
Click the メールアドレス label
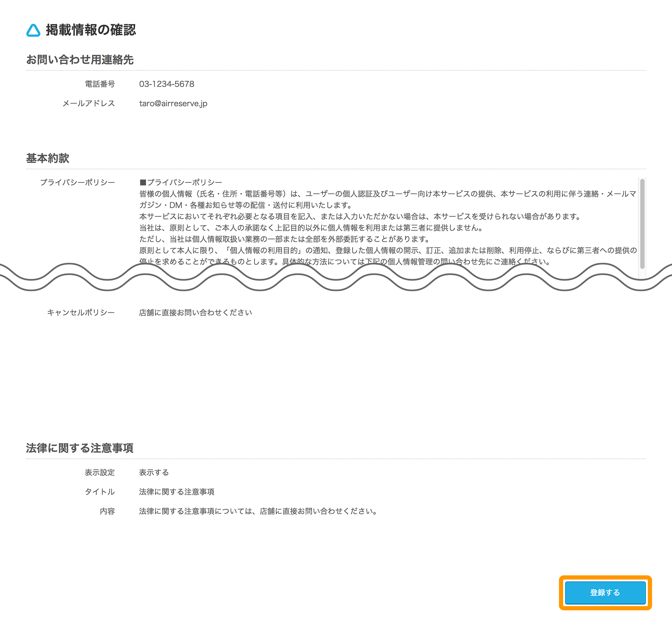[x=89, y=104]
